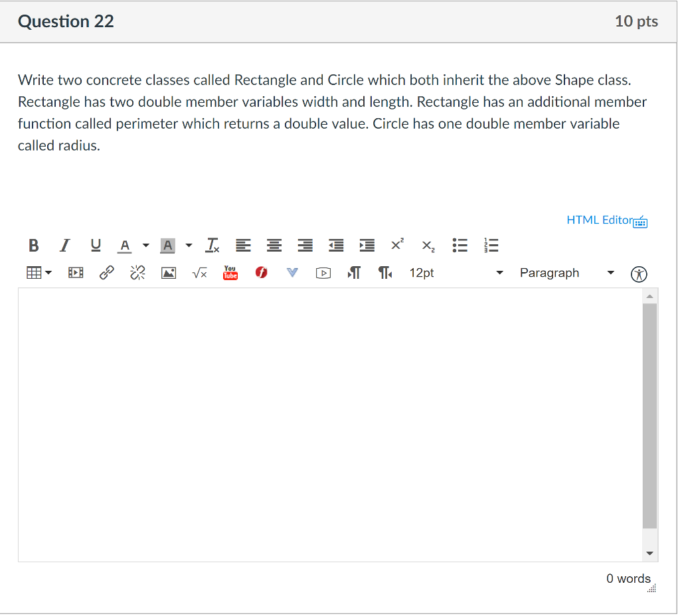Apply superscript formatting

(396, 245)
